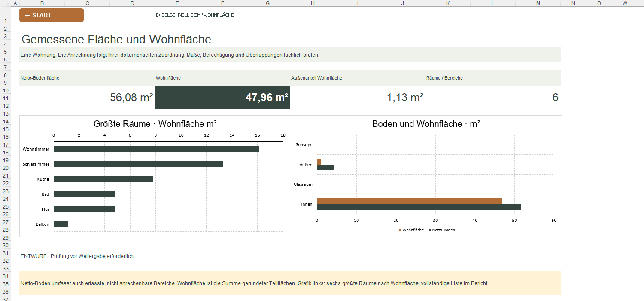This screenshot has height=301, width=644.
Task: Click the Wohnfläche legend color swatch
Action: tap(400, 230)
